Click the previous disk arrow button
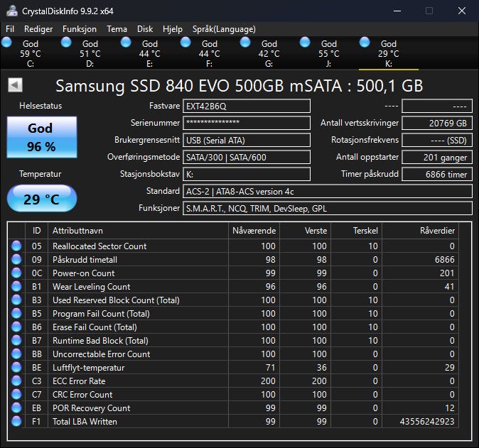 click(15, 84)
